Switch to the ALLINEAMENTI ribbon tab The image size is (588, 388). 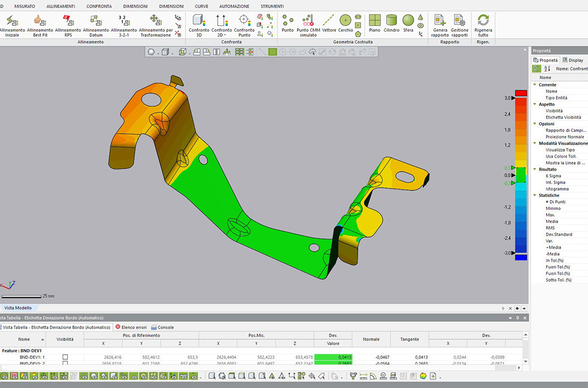pyautogui.click(x=61, y=6)
